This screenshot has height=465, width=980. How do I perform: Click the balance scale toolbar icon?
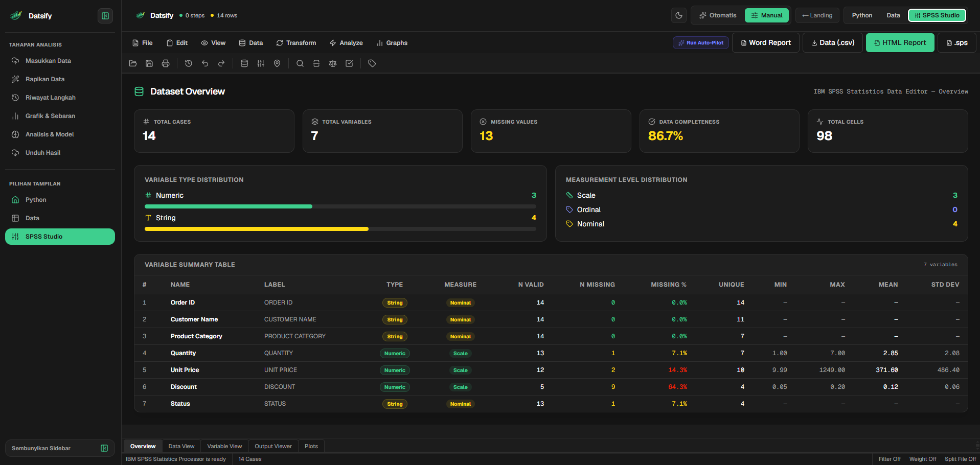click(333, 63)
